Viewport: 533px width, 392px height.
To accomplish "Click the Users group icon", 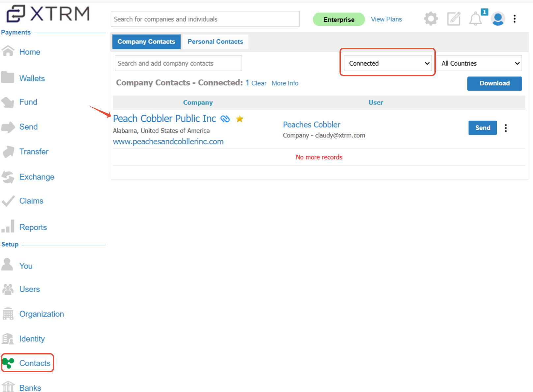I will point(8,289).
